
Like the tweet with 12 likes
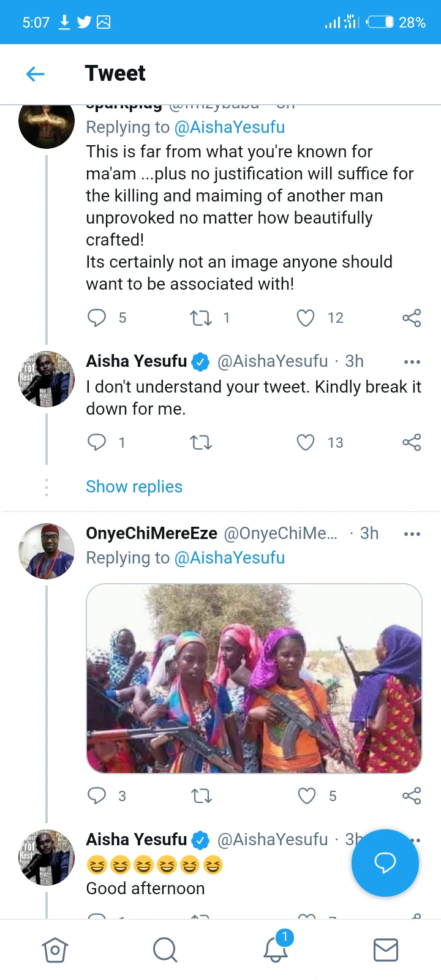coord(306,318)
